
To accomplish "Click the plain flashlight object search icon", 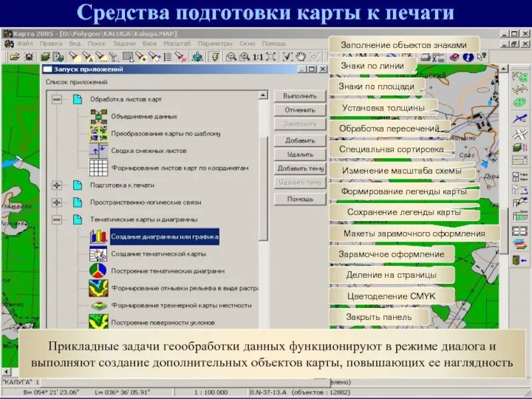I will point(74,57).
